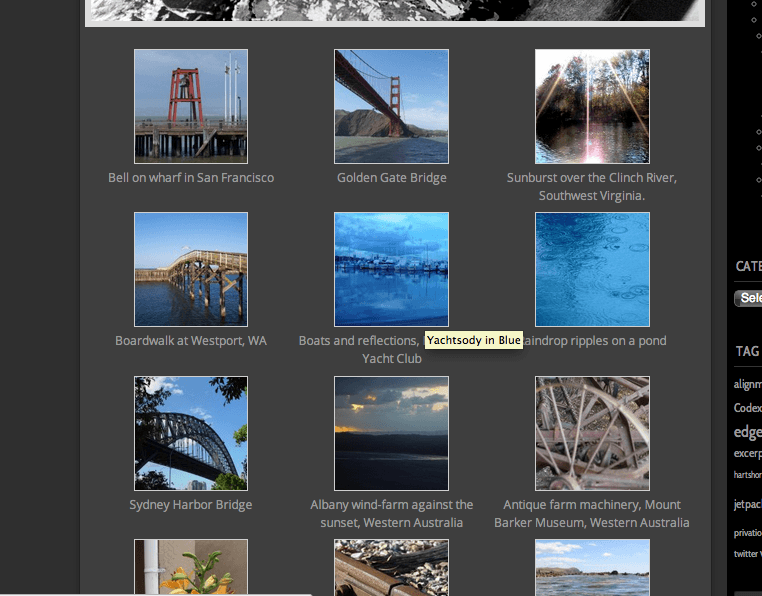The height and width of the screenshot is (596, 762).
Task: View the Sydney Harbor Bridge photo
Action: tap(191, 433)
